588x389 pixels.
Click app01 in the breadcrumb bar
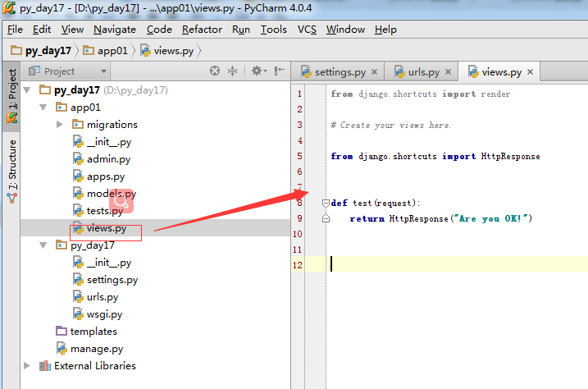pos(112,50)
